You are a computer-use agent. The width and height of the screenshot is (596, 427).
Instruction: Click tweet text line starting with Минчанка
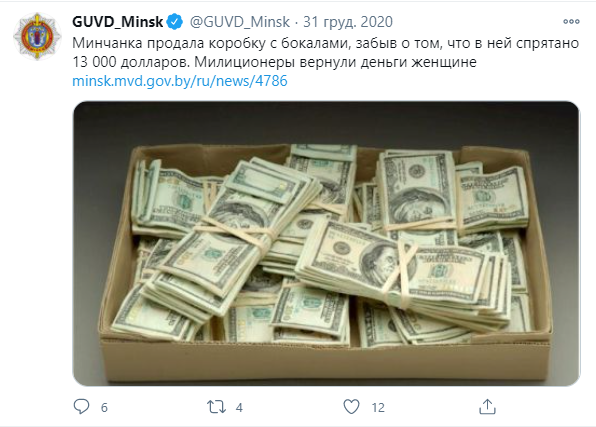(325, 43)
